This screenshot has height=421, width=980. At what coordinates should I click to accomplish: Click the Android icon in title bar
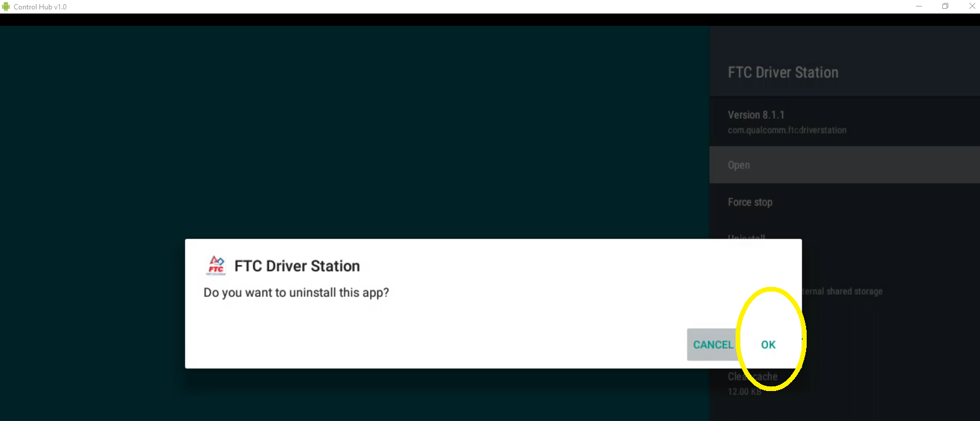coord(6,6)
